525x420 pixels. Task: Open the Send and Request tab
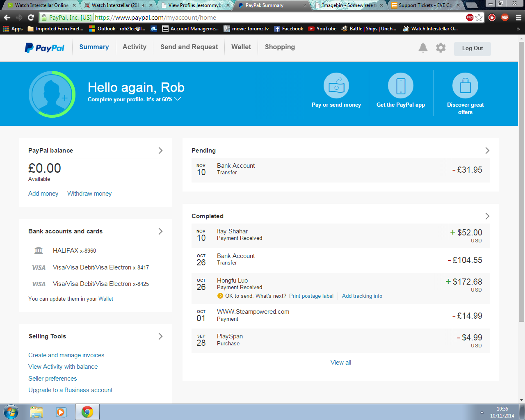(189, 47)
